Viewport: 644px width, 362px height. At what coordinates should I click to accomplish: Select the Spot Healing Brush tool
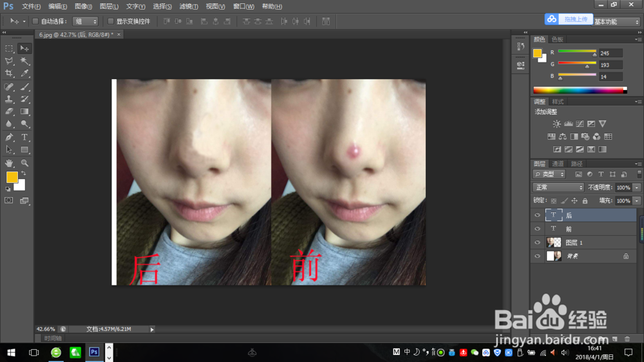9,87
